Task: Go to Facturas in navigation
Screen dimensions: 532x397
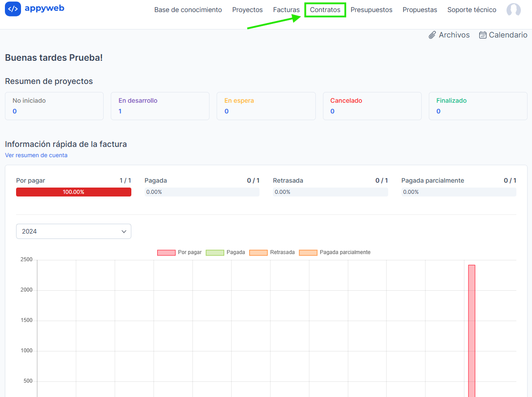Action: (286, 10)
